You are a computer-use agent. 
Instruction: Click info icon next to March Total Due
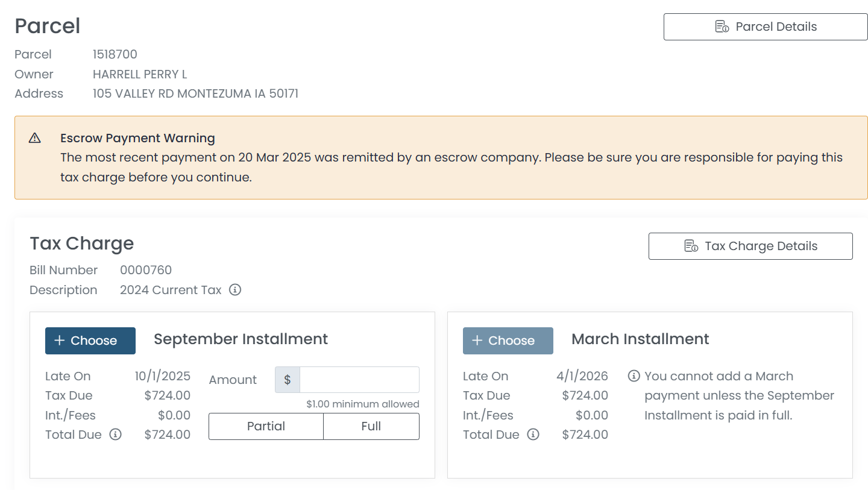tap(533, 435)
